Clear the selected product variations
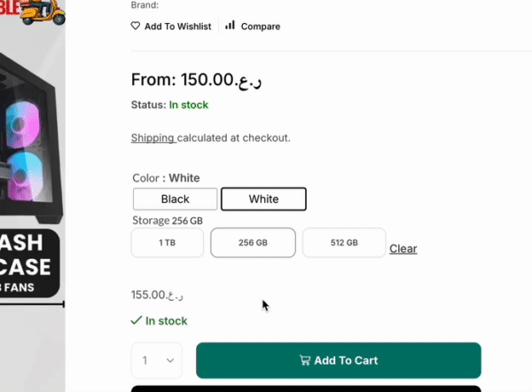Viewport: 532px width, 392px height. [x=403, y=248]
